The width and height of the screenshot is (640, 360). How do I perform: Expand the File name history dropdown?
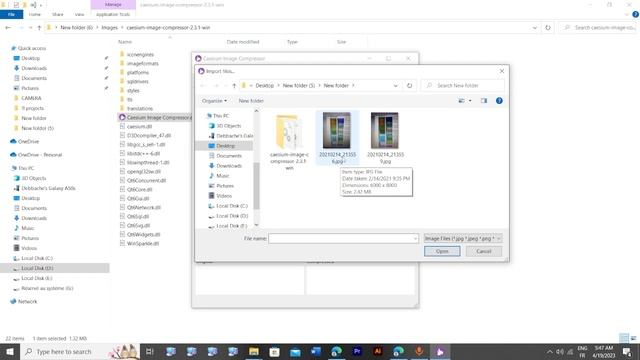click(415, 238)
